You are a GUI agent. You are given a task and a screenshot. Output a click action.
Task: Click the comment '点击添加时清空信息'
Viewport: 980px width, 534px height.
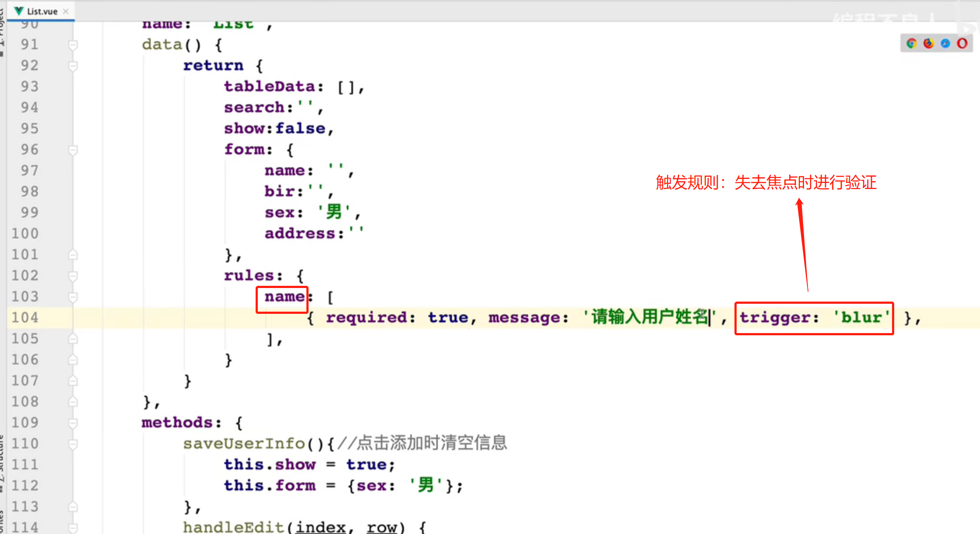click(x=432, y=443)
